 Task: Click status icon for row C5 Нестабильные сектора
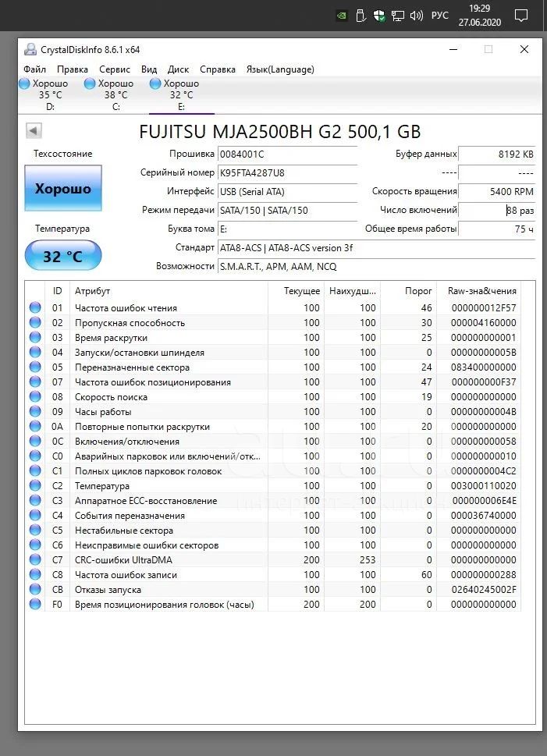[35, 530]
